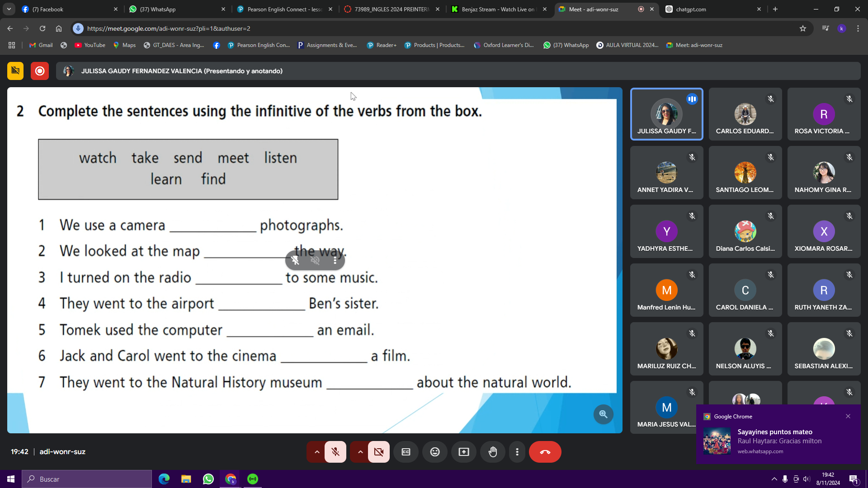This screenshot has height=488, width=868.
Task: Open presentation overlay three-dot menu
Action: coord(335,260)
